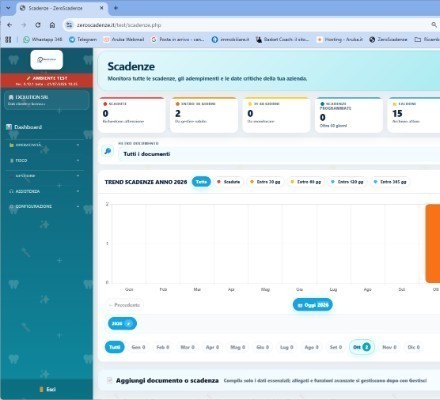Select the Tutti months tab
The height and width of the screenshot is (400, 440).
tap(115, 347)
